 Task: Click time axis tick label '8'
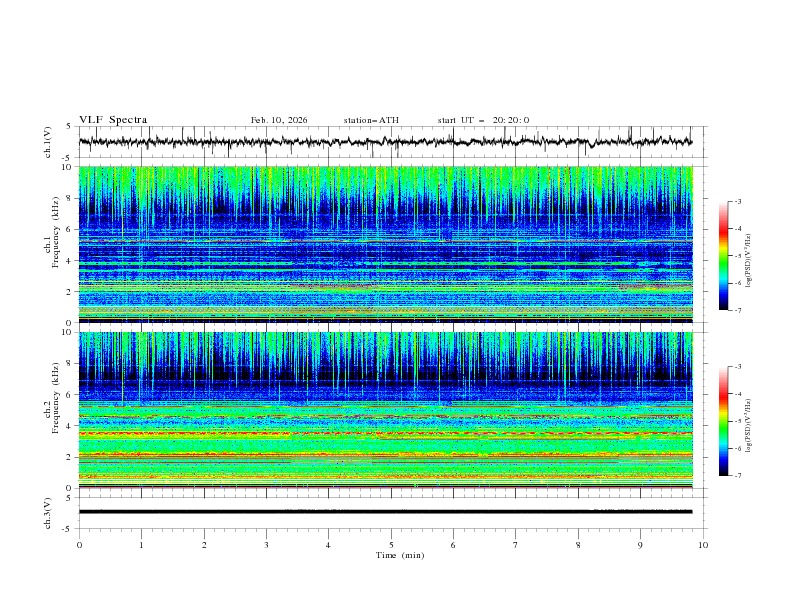578,545
